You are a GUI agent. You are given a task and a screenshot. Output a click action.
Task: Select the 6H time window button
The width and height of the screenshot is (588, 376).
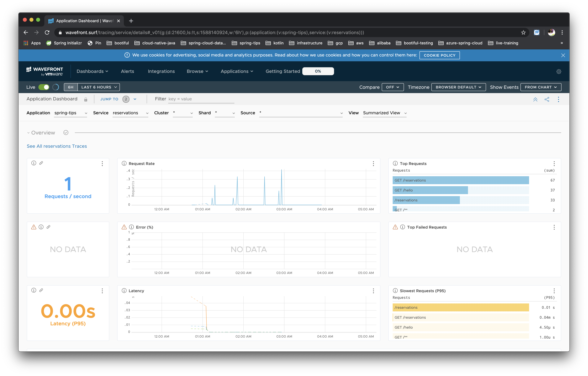click(x=71, y=87)
